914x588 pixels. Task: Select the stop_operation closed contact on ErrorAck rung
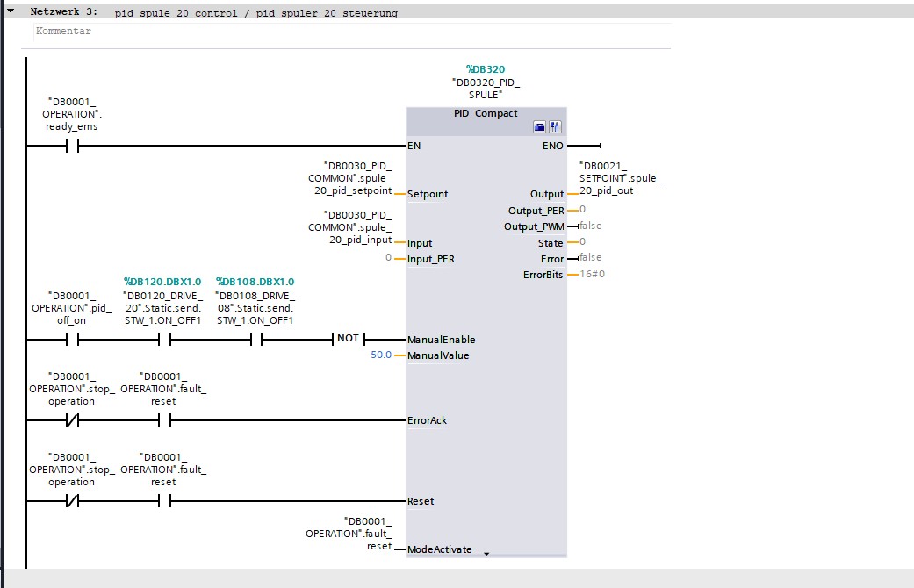(72, 419)
